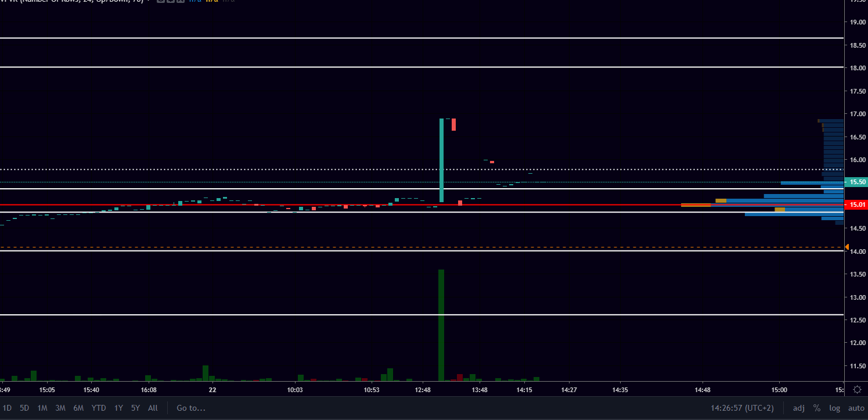Select the 1Y date range
Viewport: 868px width, 420px height.
[118, 408]
